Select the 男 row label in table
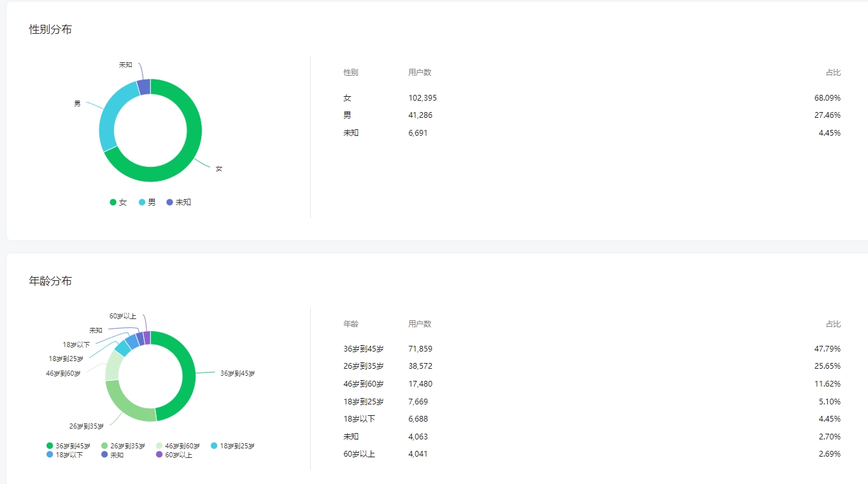 coord(347,115)
